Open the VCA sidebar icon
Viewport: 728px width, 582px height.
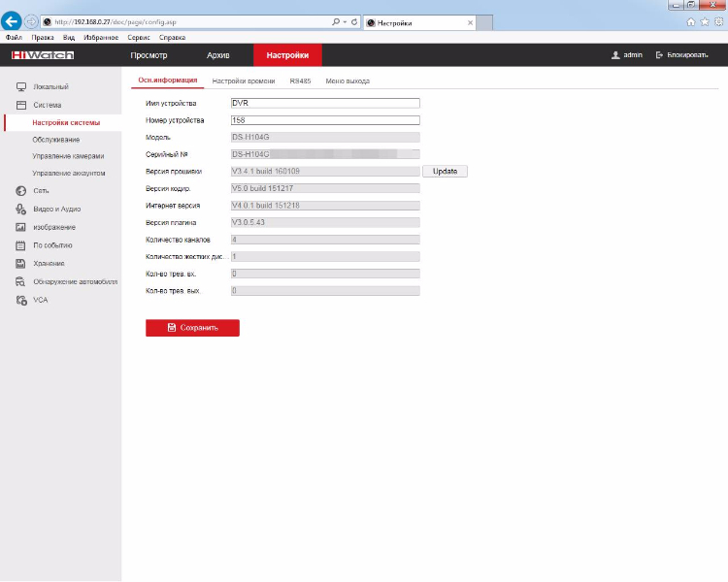21,300
